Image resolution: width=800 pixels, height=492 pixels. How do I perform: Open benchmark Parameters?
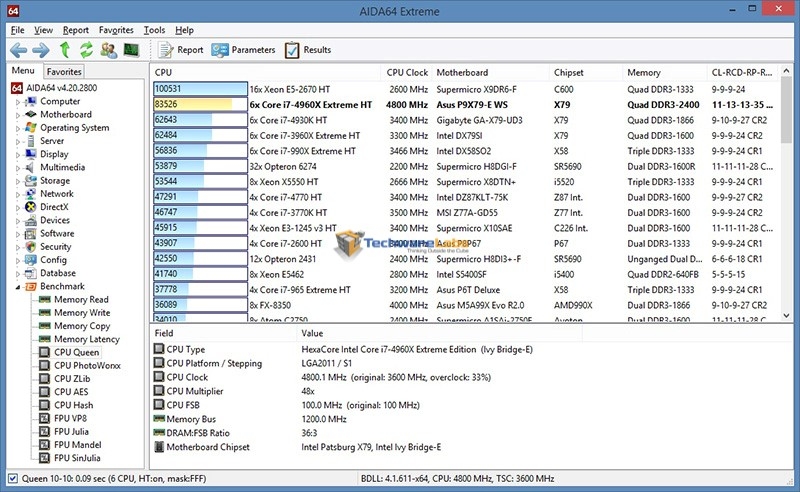coord(243,50)
